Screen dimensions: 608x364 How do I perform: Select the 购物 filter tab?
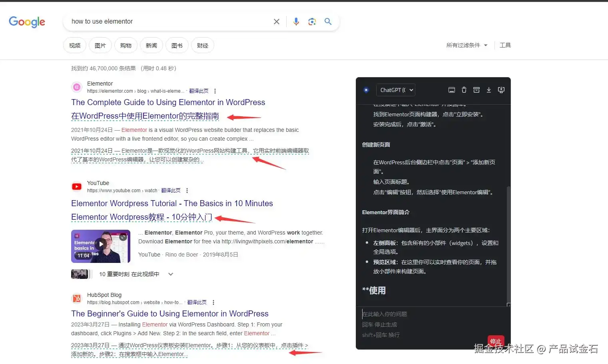pyautogui.click(x=126, y=46)
